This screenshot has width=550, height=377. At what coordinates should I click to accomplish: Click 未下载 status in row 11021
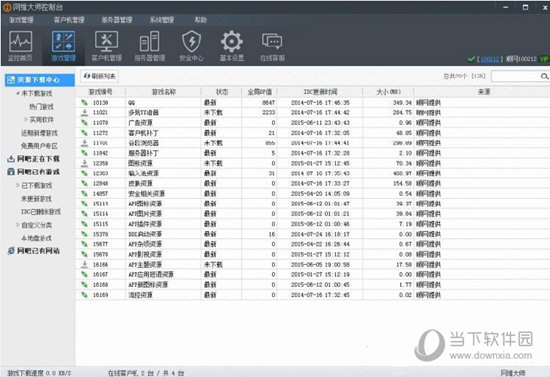pyautogui.click(x=213, y=113)
